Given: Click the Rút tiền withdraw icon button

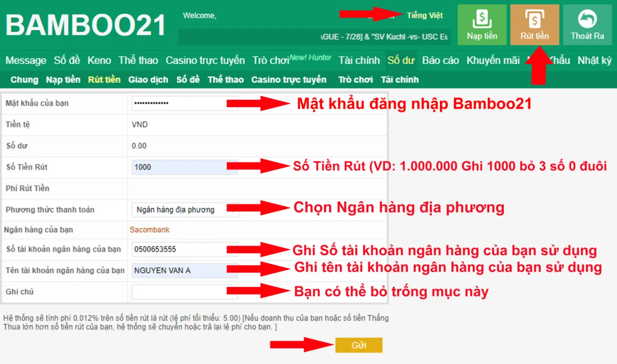Looking at the screenshot, I should tap(534, 25).
